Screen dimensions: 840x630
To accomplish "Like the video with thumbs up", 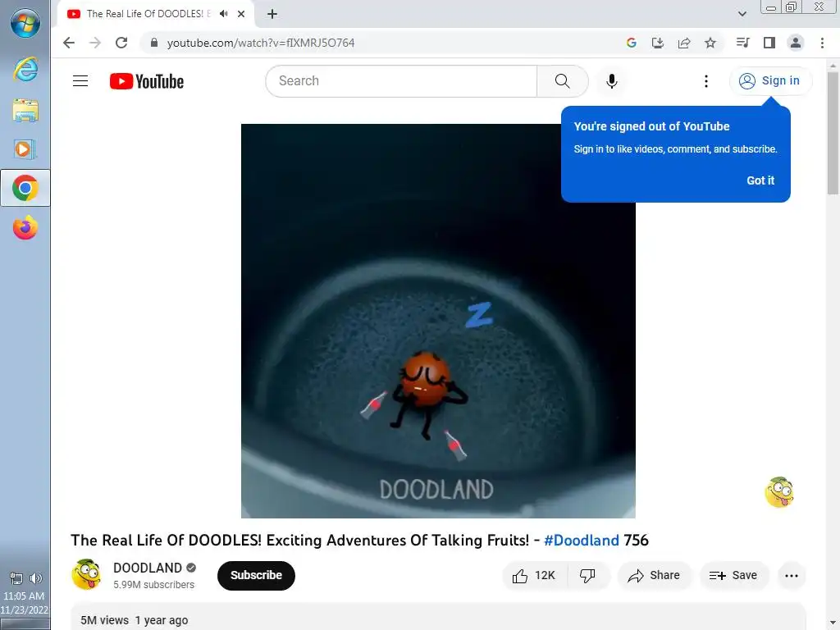I will coord(534,575).
